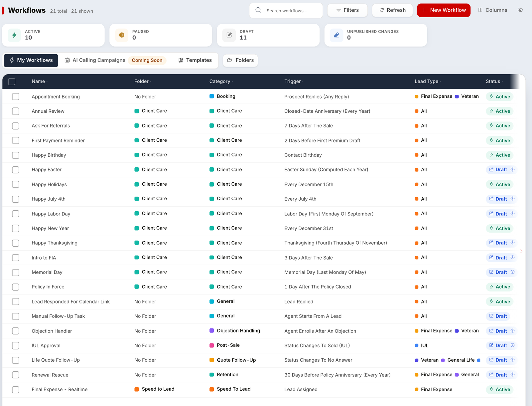The width and height of the screenshot is (532, 406).
Task: Sort by the Trigger column header
Action: tap(294, 81)
